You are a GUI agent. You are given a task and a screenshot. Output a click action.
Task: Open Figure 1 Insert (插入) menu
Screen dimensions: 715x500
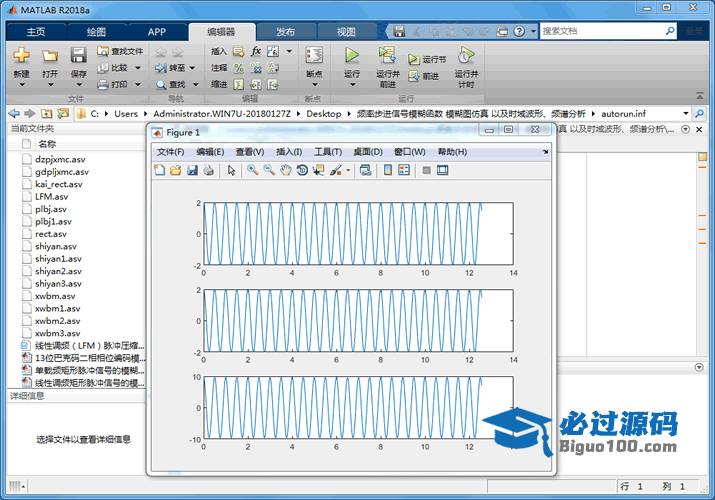point(289,152)
